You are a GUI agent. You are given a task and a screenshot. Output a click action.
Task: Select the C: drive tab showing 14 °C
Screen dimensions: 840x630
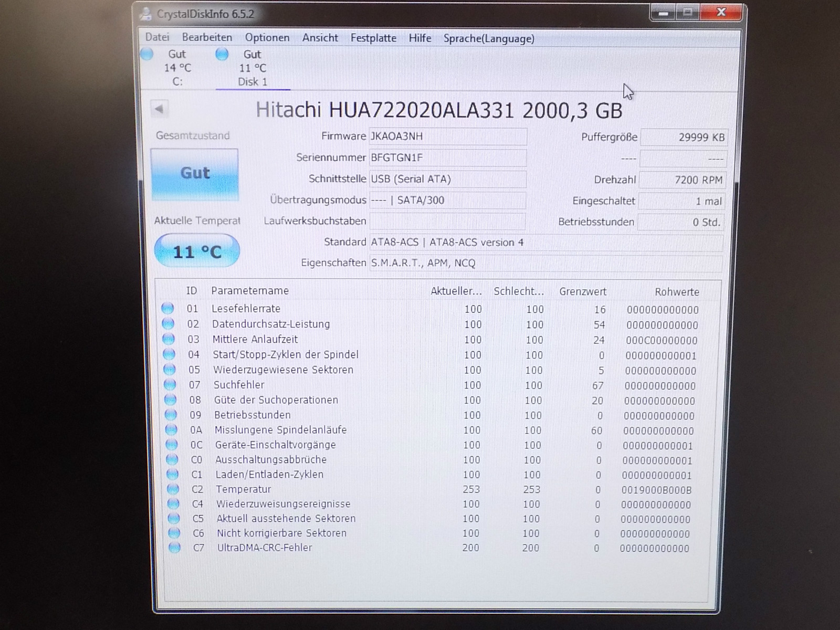(x=177, y=68)
